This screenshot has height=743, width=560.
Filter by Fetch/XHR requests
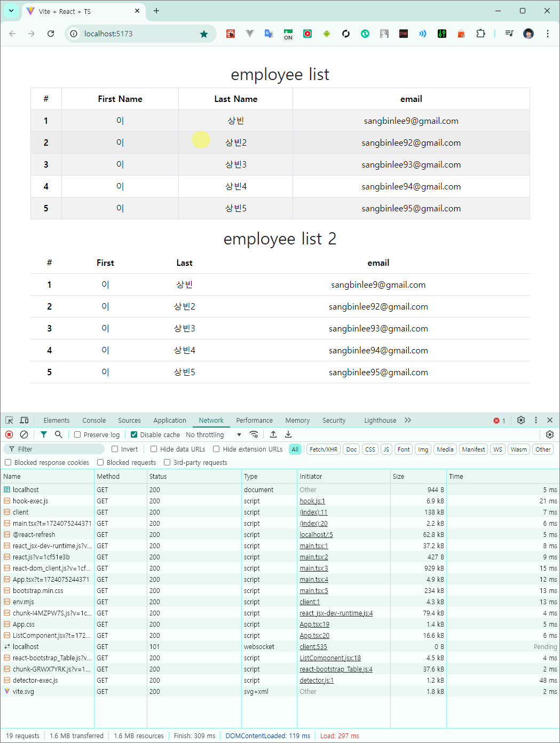[324, 449]
